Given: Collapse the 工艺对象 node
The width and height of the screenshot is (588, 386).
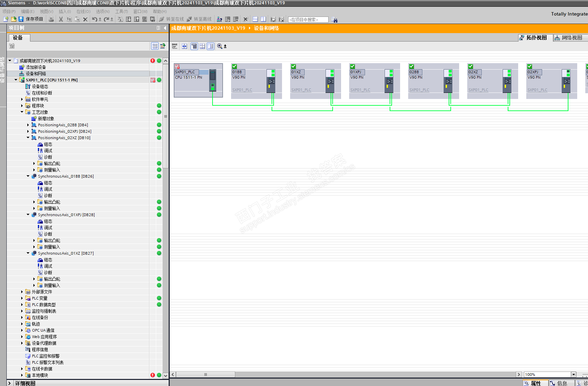Looking at the screenshot, I should coord(22,112).
